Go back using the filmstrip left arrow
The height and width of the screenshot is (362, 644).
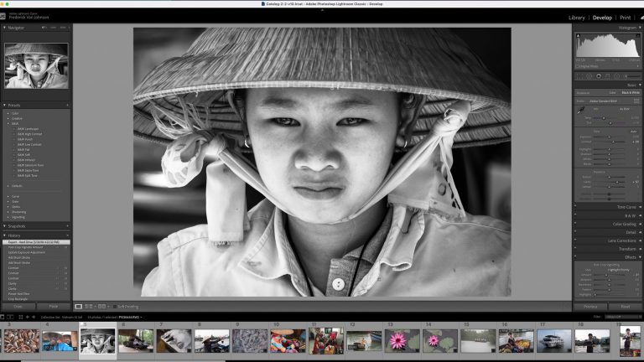coord(28,318)
